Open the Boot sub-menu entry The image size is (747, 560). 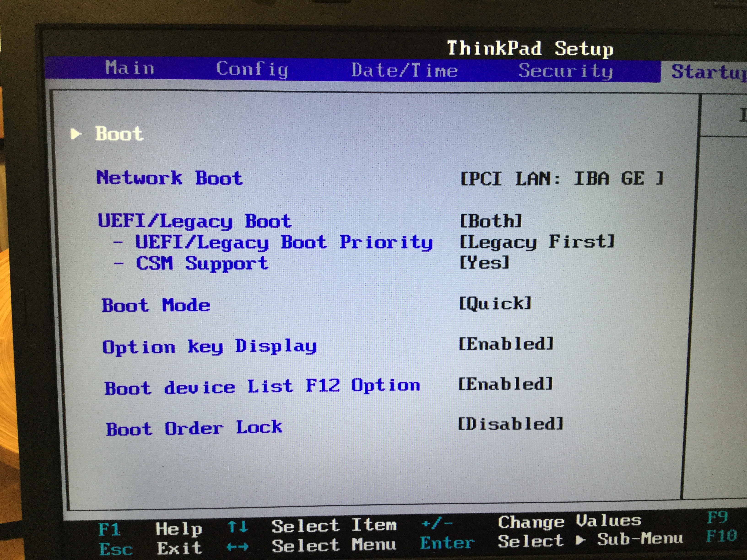click(x=119, y=134)
